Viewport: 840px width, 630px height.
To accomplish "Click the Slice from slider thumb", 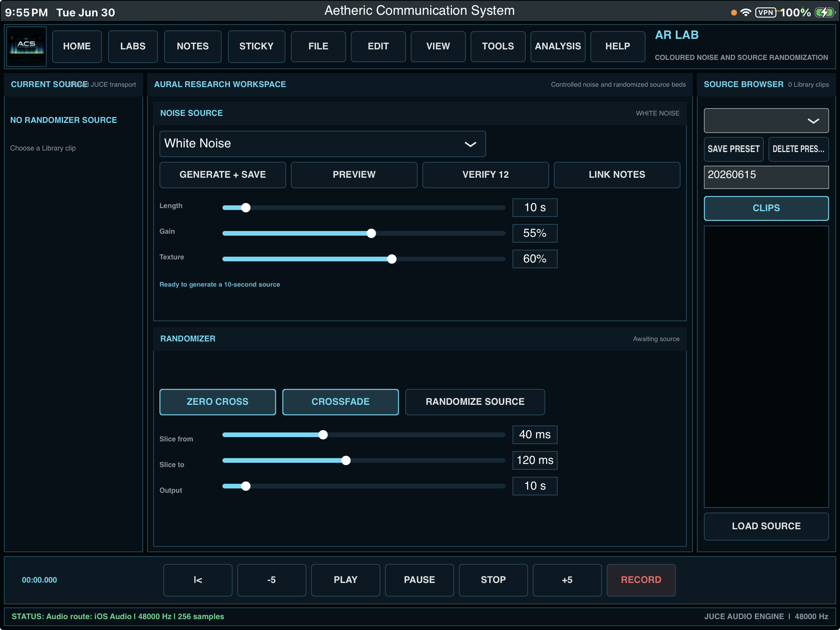I will click(323, 435).
